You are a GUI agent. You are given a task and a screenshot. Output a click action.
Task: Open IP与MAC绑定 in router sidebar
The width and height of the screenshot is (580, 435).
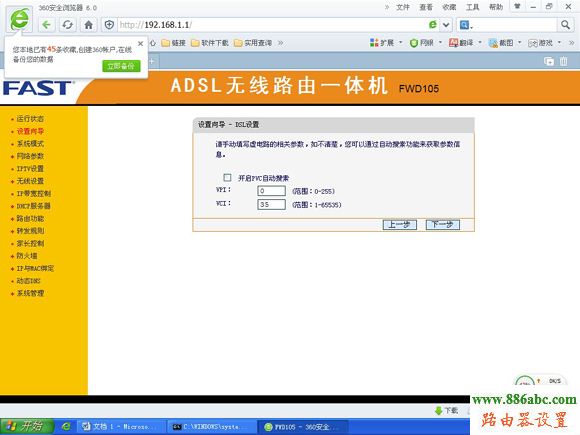click(35, 269)
